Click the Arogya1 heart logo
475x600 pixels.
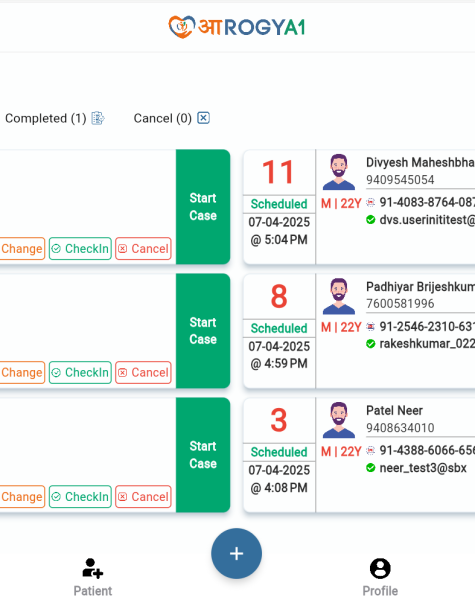[181, 27]
